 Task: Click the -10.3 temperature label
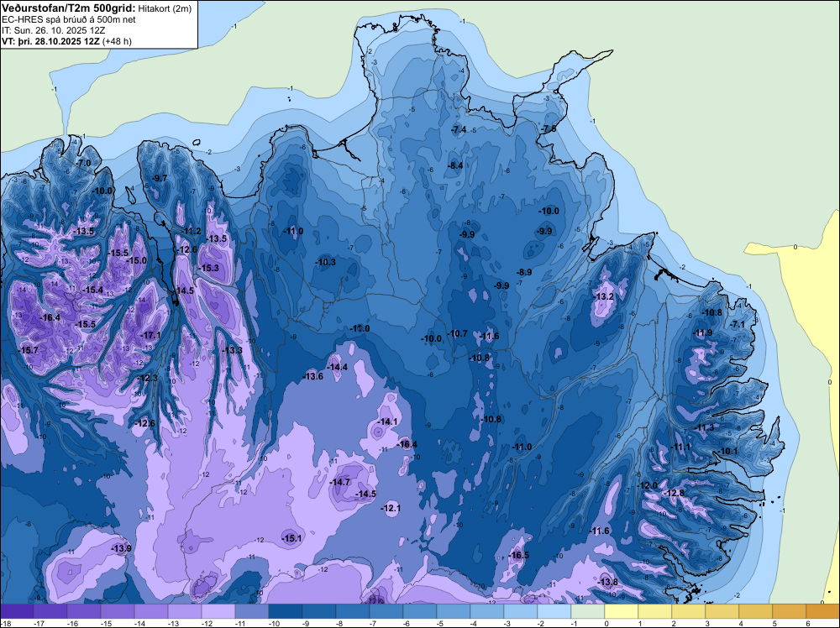(x=326, y=262)
